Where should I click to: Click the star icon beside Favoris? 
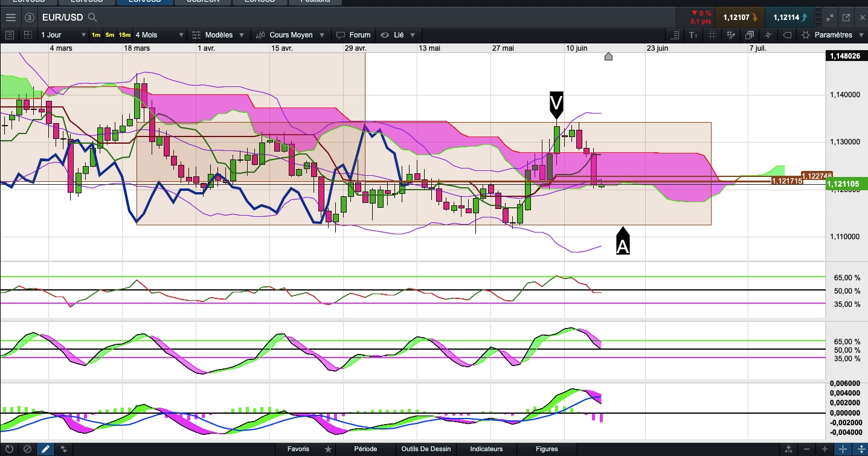click(328, 449)
